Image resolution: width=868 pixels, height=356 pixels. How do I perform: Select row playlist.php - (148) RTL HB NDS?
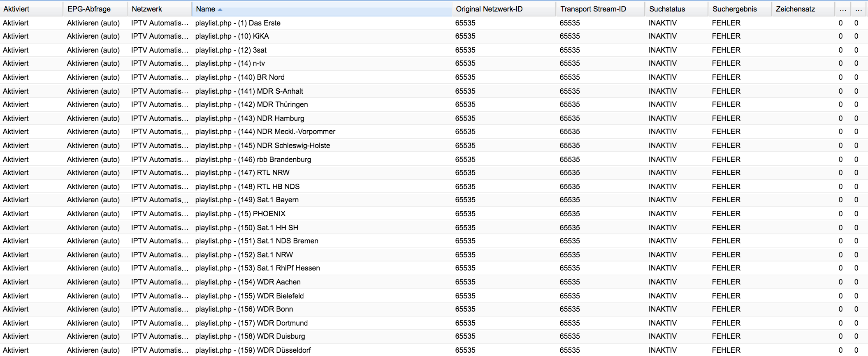[434, 187]
